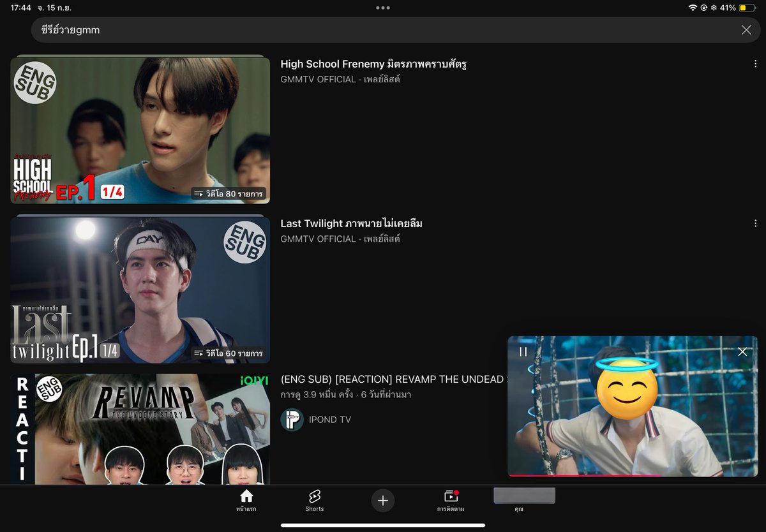Open the Revamp The Undead reaction thumbnail

point(140,429)
